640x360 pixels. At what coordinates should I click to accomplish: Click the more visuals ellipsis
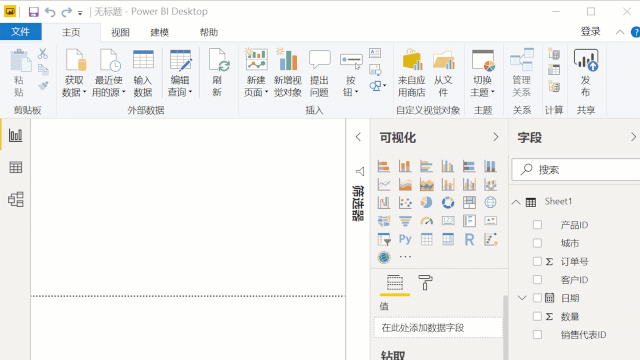coord(405,257)
